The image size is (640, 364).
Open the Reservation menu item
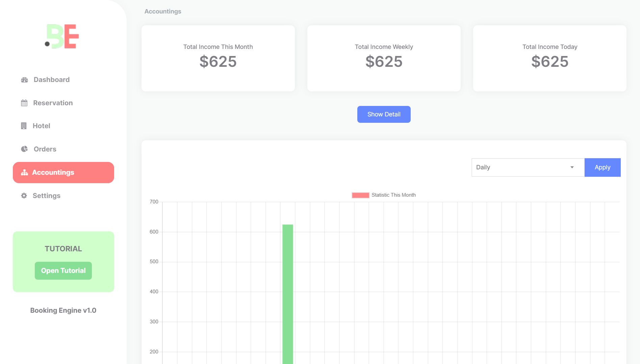[x=53, y=103]
